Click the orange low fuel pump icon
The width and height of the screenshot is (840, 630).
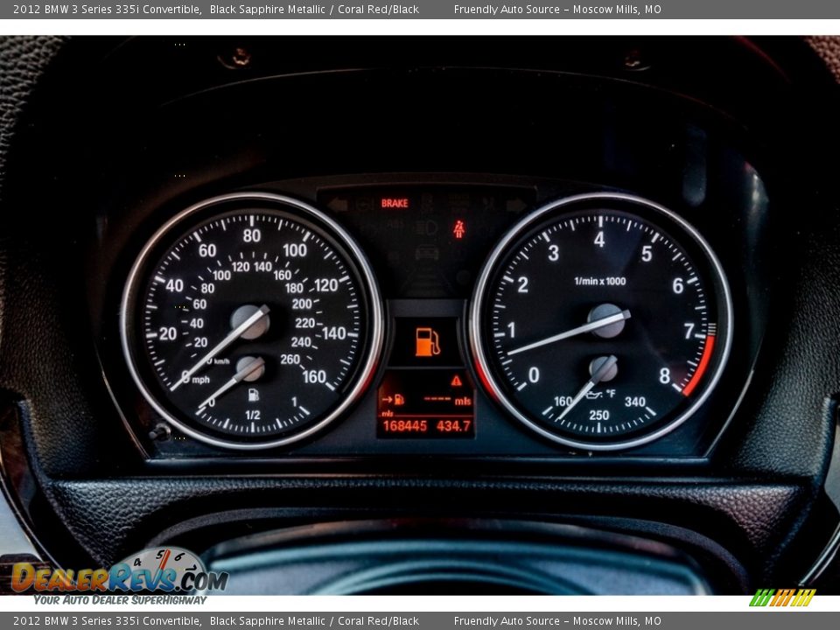pyautogui.click(x=428, y=342)
